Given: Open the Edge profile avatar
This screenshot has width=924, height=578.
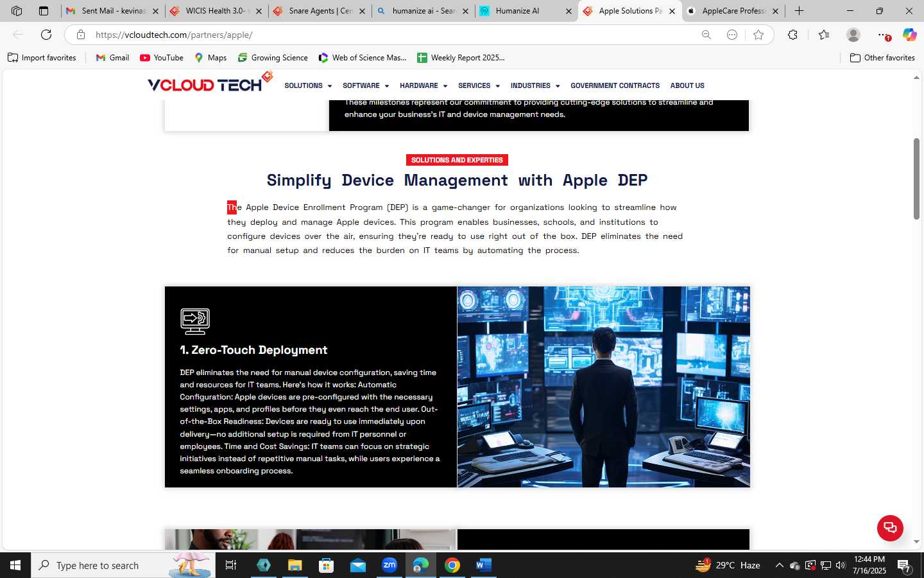Looking at the screenshot, I should coord(853,35).
